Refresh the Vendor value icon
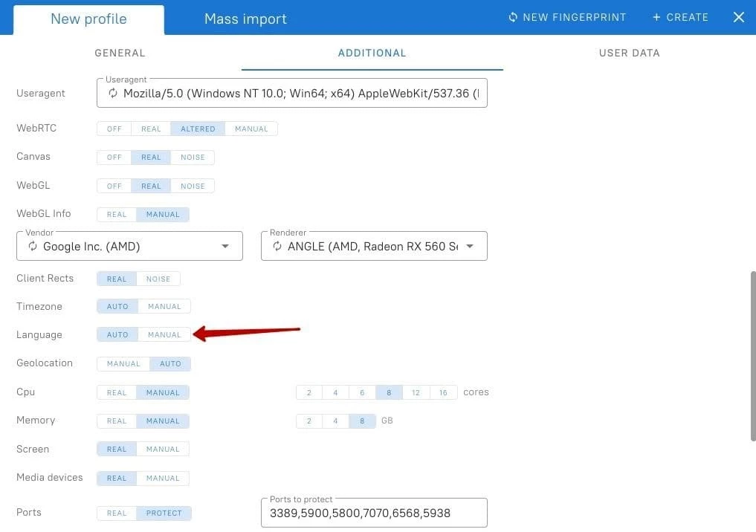Screen dimensions: 756x532 (x=33, y=246)
